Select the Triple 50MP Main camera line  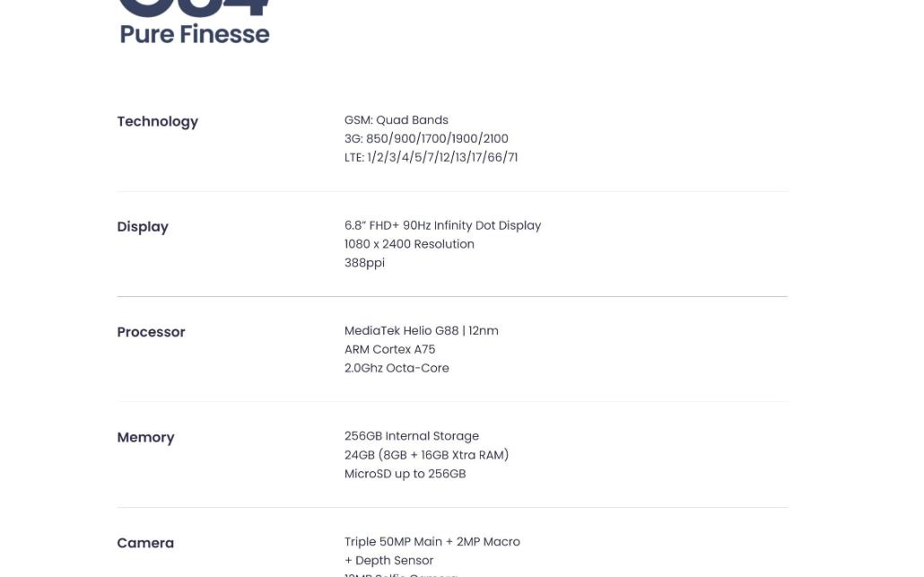coord(431,541)
